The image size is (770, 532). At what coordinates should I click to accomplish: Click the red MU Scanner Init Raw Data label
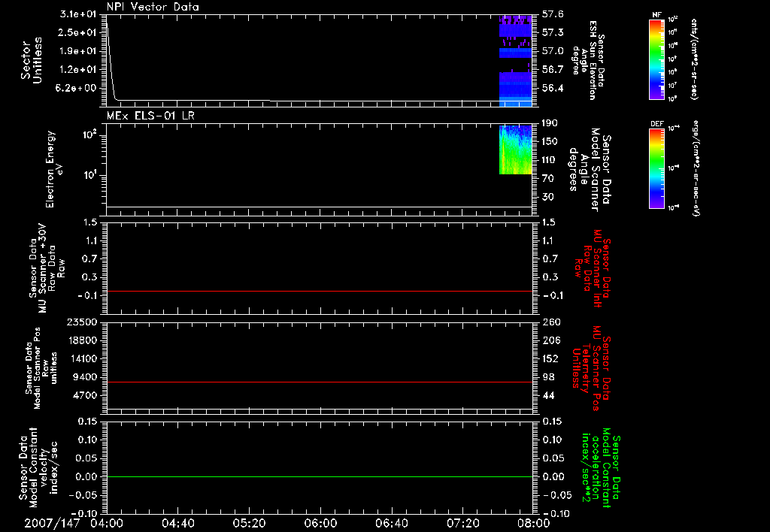click(593, 268)
